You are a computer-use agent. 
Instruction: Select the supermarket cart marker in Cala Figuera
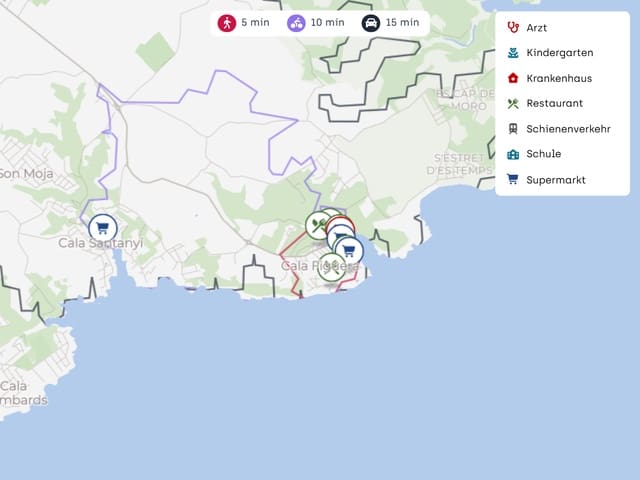click(x=348, y=249)
